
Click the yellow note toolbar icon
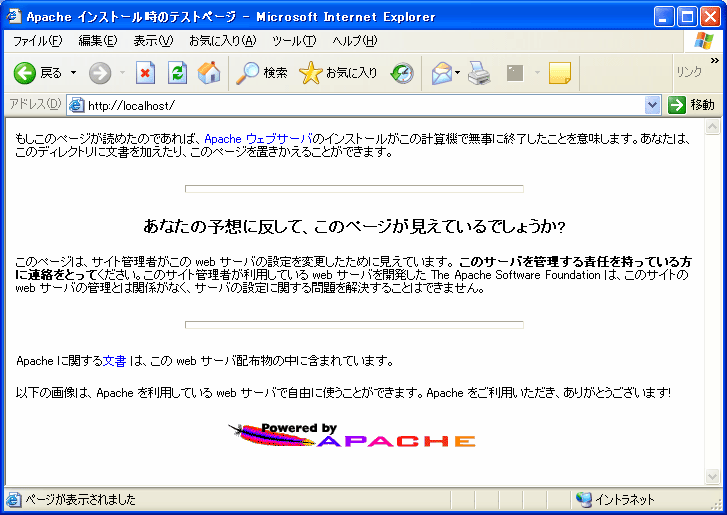pos(559,73)
